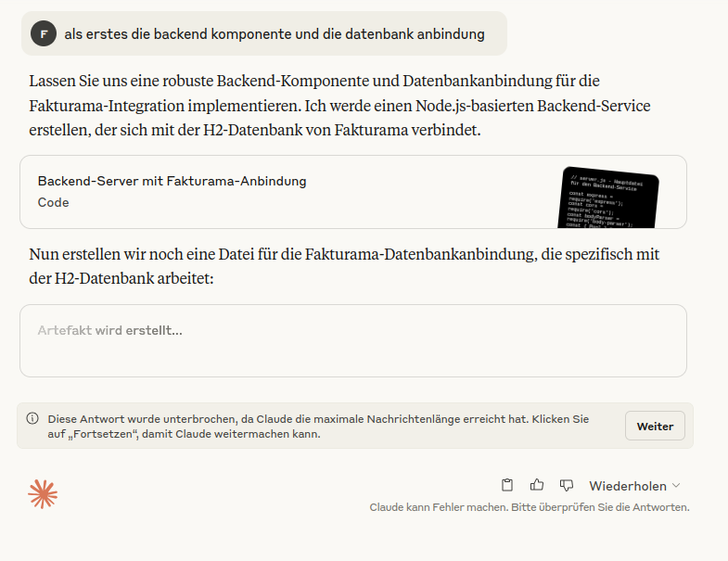The height and width of the screenshot is (561, 728).
Task: Click the paragraph starting 'Nun erstellen wir noch'
Action: tap(344, 266)
